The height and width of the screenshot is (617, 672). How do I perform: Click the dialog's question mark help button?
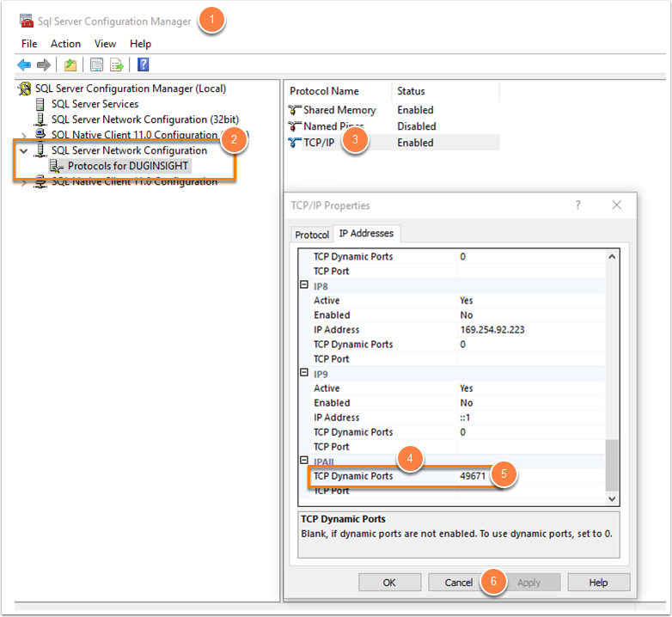[x=578, y=205]
